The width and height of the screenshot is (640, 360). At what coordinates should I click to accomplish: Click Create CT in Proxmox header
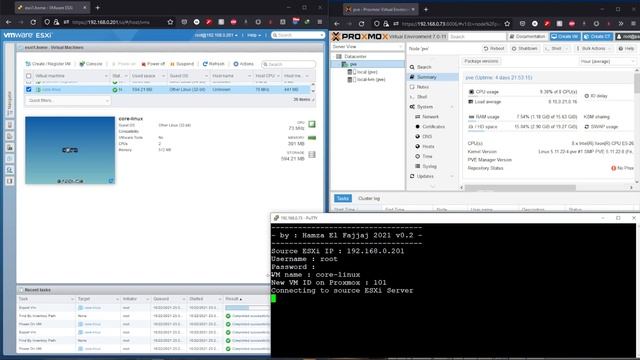click(597, 37)
